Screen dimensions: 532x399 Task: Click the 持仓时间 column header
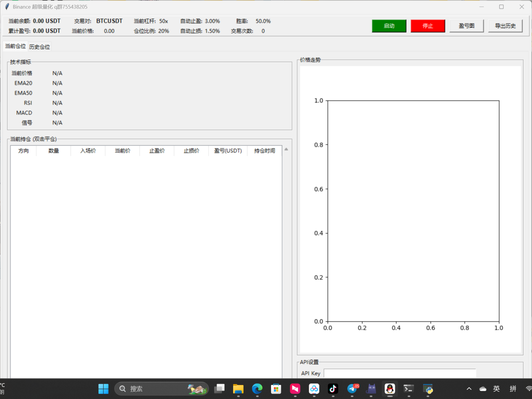click(x=264, y=151)
